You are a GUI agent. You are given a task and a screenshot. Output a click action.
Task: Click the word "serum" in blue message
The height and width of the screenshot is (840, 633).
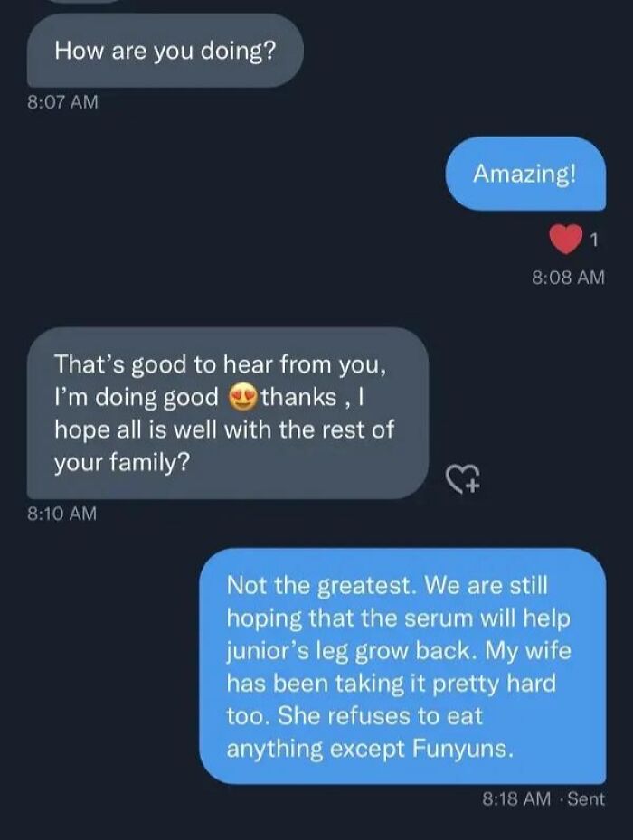click(439, 618)
